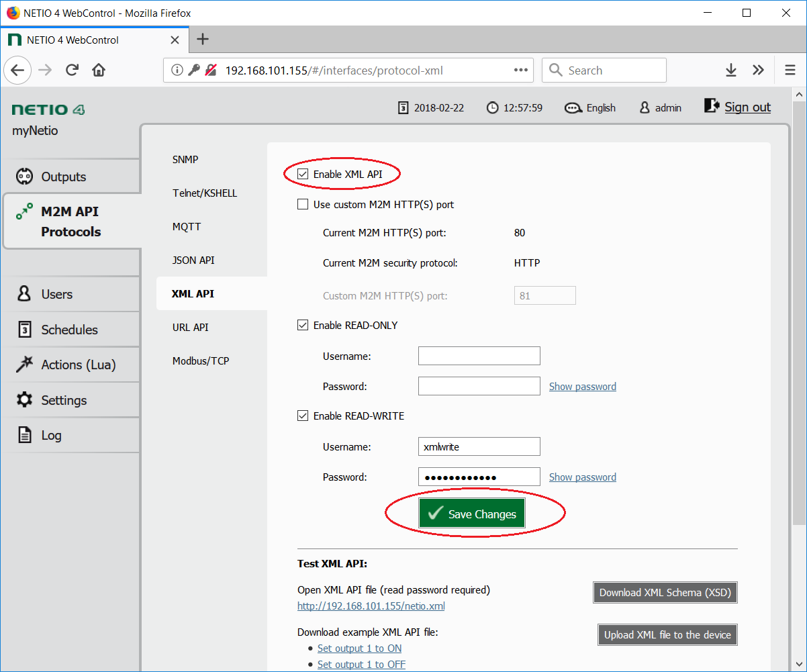The width and height of the screenshot is (807, 672).
Task: Open Settings with gear icon
Action: (x=70, y=400)
